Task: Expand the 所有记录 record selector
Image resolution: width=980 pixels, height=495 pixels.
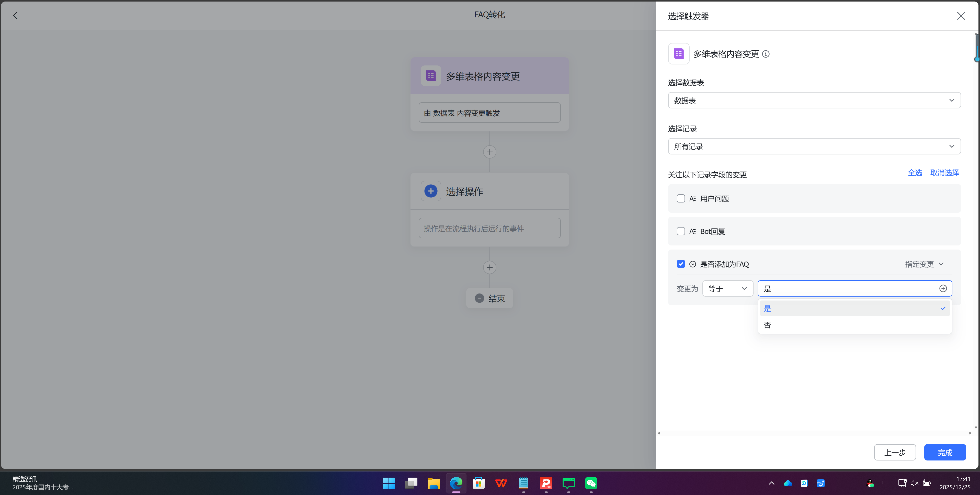Action: [814, 146]
